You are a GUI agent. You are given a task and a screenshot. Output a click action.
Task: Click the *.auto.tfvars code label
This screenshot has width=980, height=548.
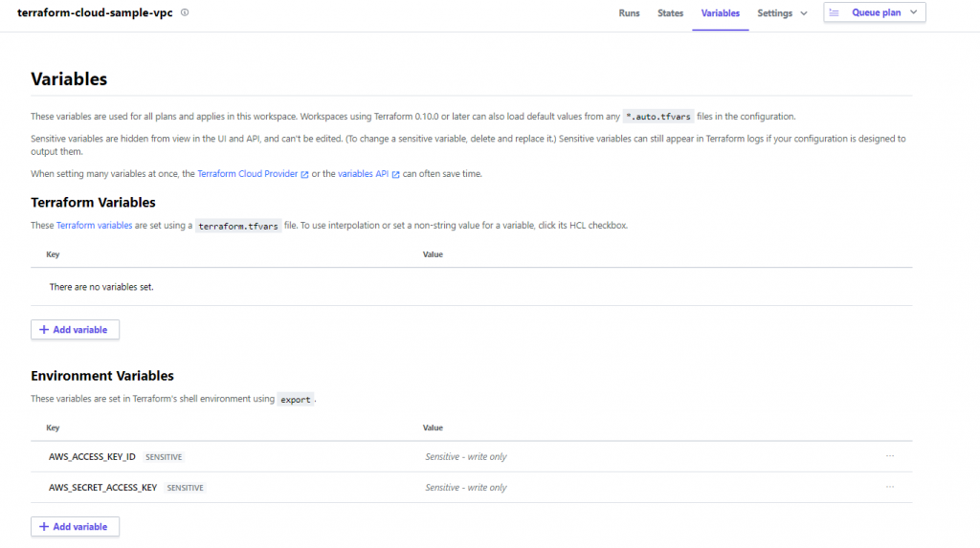pos(658,117)
